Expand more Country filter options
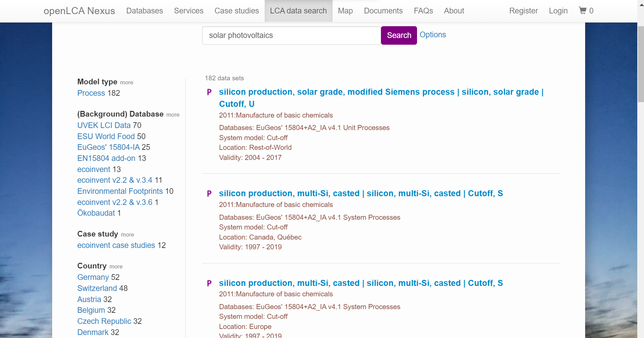Image resolution: width=644 pixels, height=338 pixels. pos(116,267)
